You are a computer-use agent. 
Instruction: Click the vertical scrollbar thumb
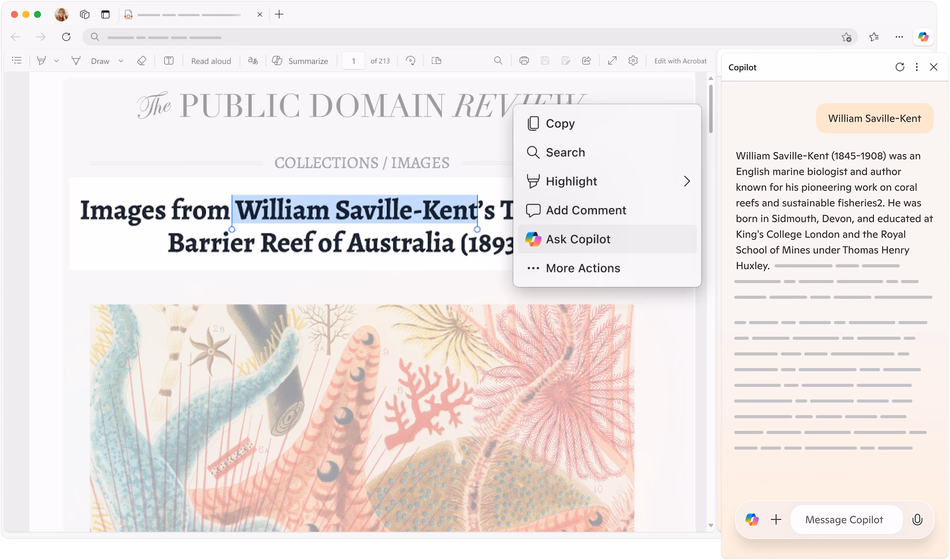(711, 108)
